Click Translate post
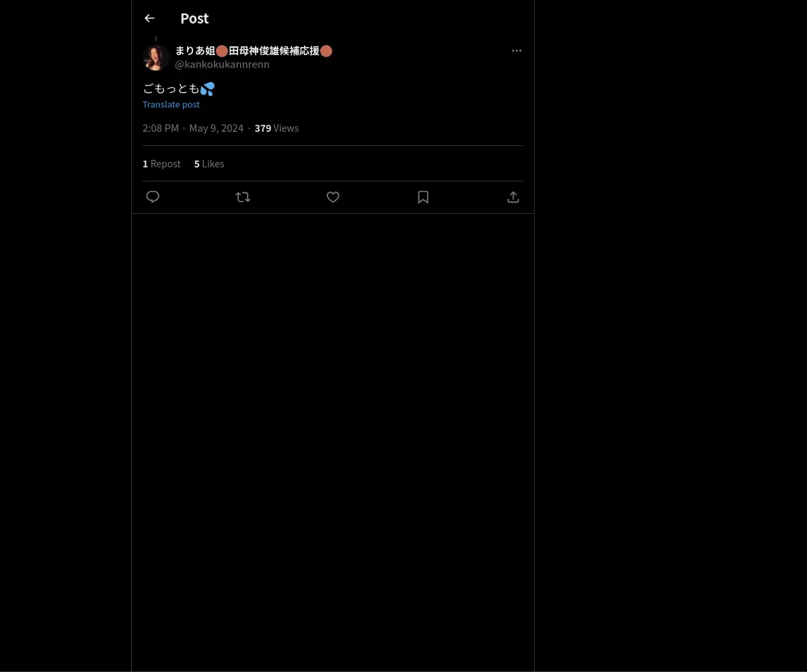This screenshot has height=672, width=807. [x=171, y=104]
